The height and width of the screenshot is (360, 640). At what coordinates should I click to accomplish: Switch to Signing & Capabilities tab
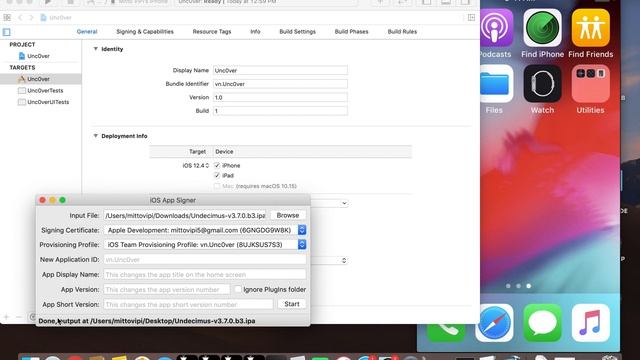(145, 31)
